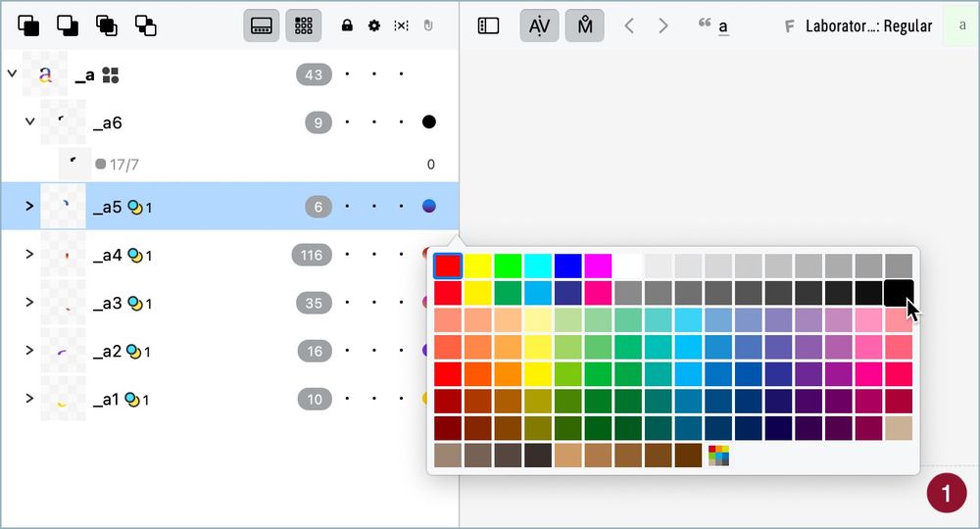Click the count badge '9' on _a6

(x=318, y=122)
